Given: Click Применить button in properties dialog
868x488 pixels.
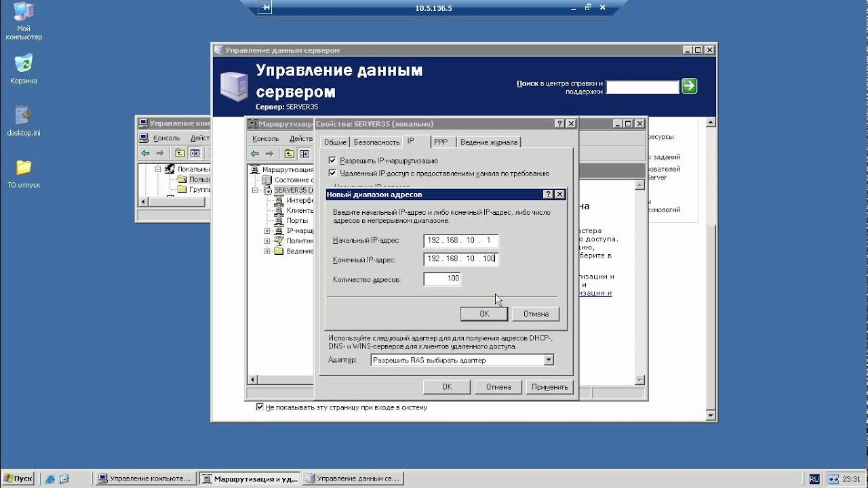Looking at the screenshot, I should (x=549, y=387).
